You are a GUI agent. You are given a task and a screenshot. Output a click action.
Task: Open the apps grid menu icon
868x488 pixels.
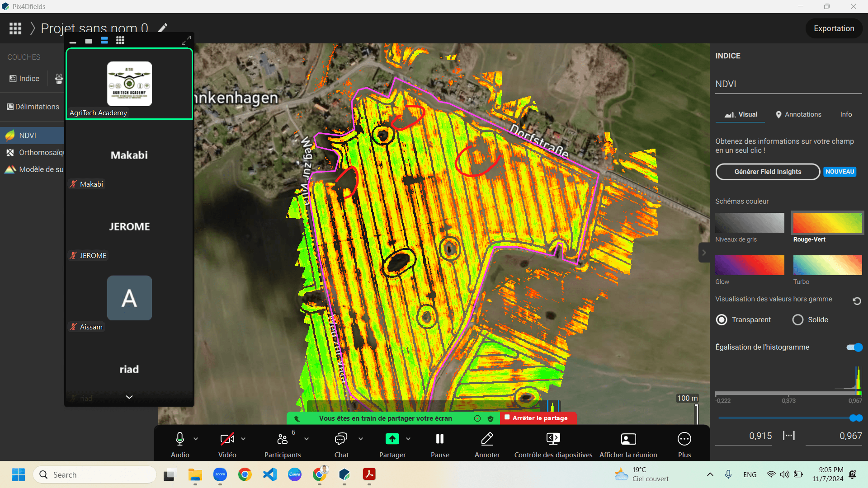[15, 28]
